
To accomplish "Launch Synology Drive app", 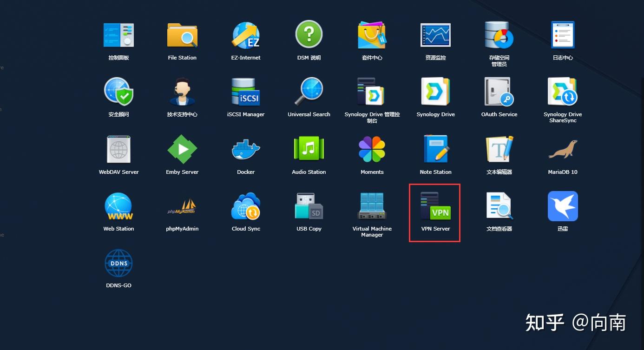I will point(435,92).
